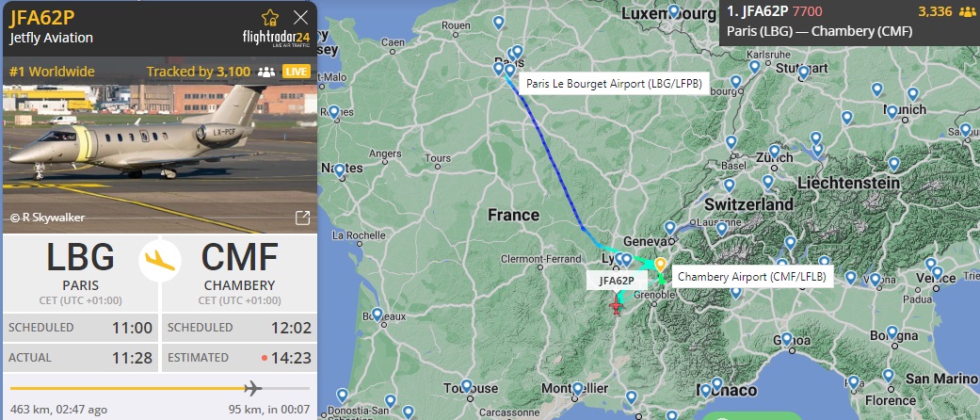Select the Luxembourg airport map pin

[x=673, y=11]
